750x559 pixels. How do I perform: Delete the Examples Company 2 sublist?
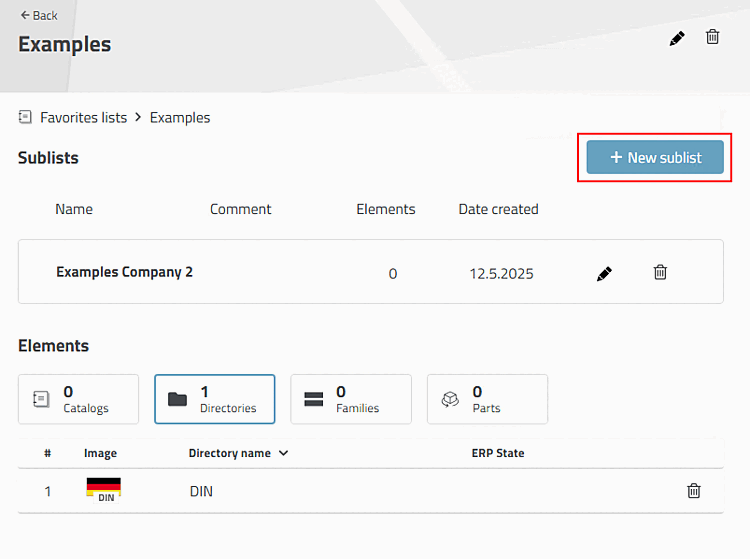click(x=660, y=272)
